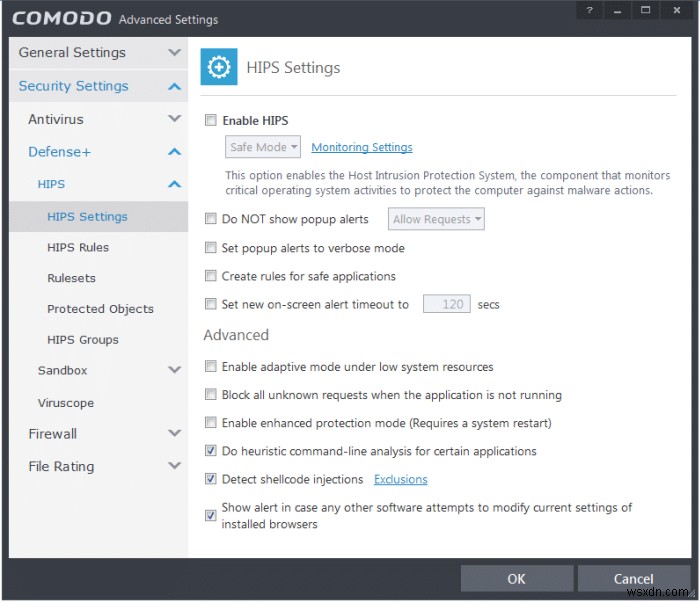The image size is (700, 602).
Task: Enable the HIPS checkbox
Action: pyautogui.click(x=211, y=120)
